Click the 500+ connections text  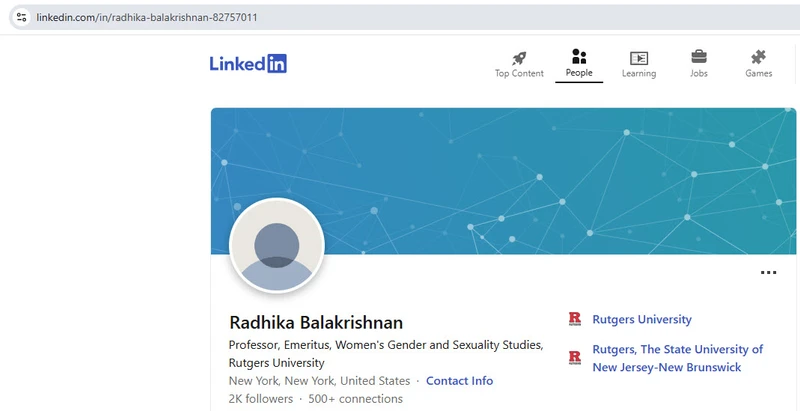point(355,399)
